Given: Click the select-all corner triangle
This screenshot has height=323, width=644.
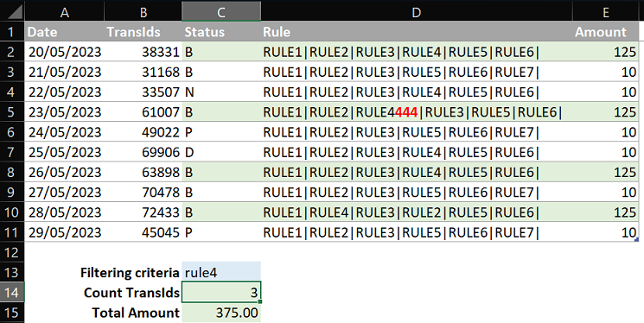Looking at the screenshot, I should 12,11.
